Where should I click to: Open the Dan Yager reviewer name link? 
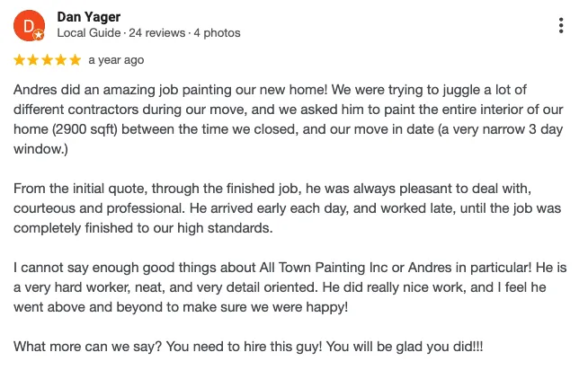click(x=88, y=17)
